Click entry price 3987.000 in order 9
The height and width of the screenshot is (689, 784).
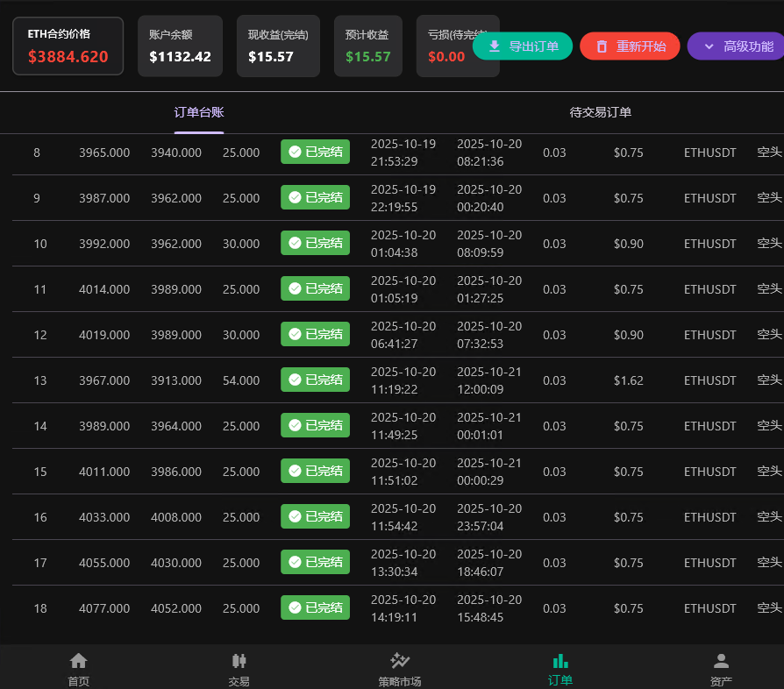104,198
